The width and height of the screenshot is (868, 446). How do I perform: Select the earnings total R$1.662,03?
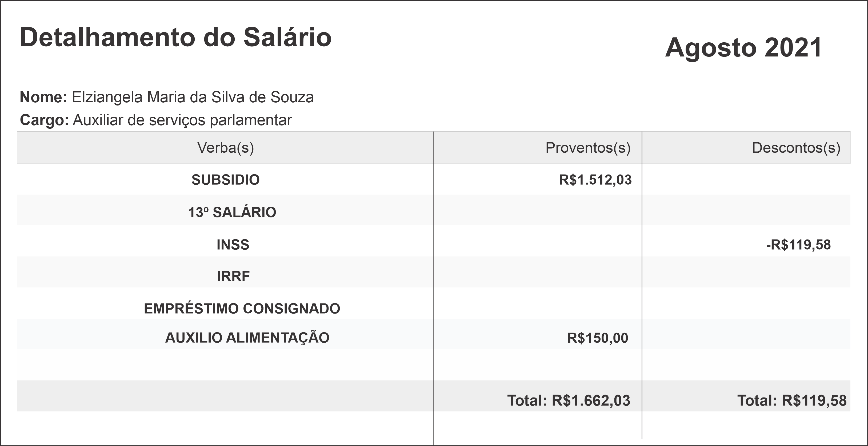(x=591, y=400)
